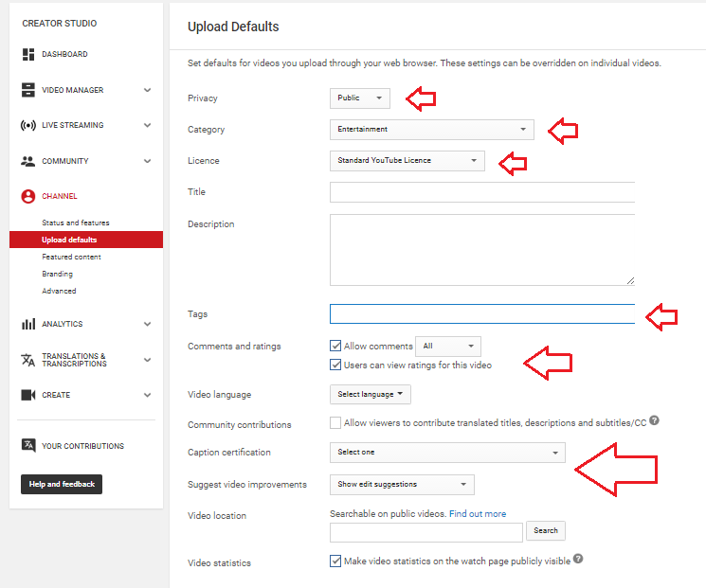706x588 pixels.
Task: Expand the Community section chevron
Action: [x=147, y=161]
